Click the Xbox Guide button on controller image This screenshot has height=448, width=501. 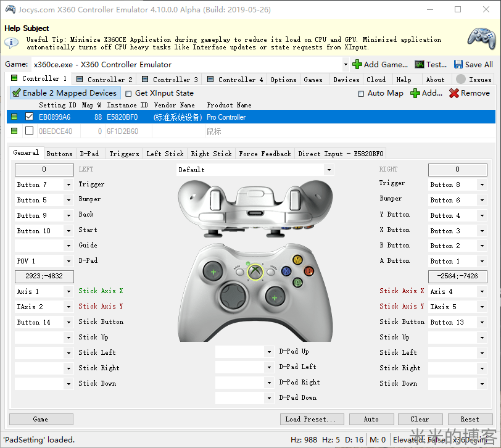pyautogui.click(x=255, y=271)
